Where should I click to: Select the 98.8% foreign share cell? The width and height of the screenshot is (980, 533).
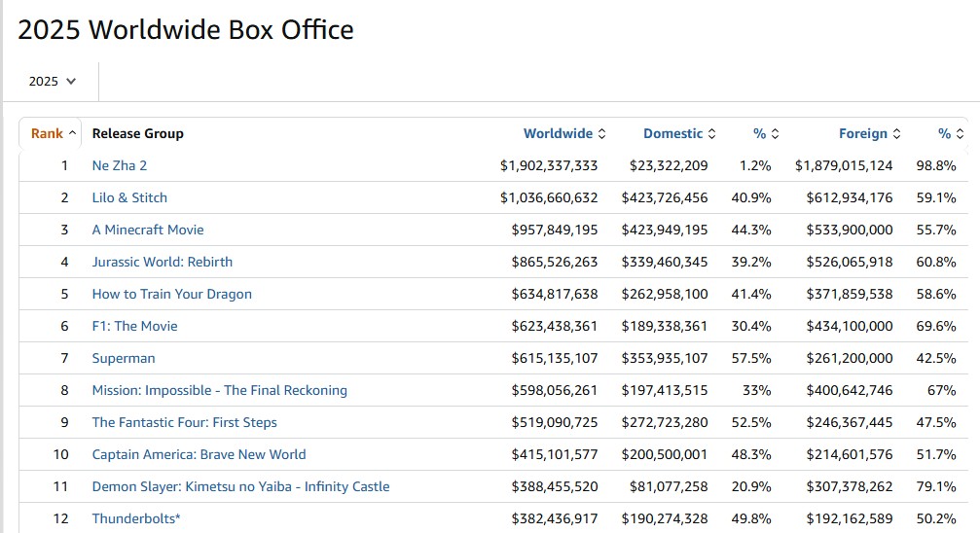pos(936,165)
